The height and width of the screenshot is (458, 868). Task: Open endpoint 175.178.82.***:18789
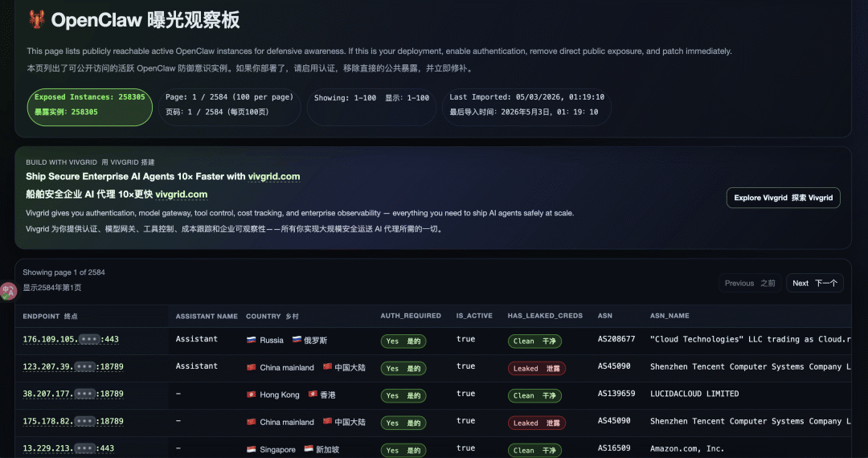click(73, 421)
